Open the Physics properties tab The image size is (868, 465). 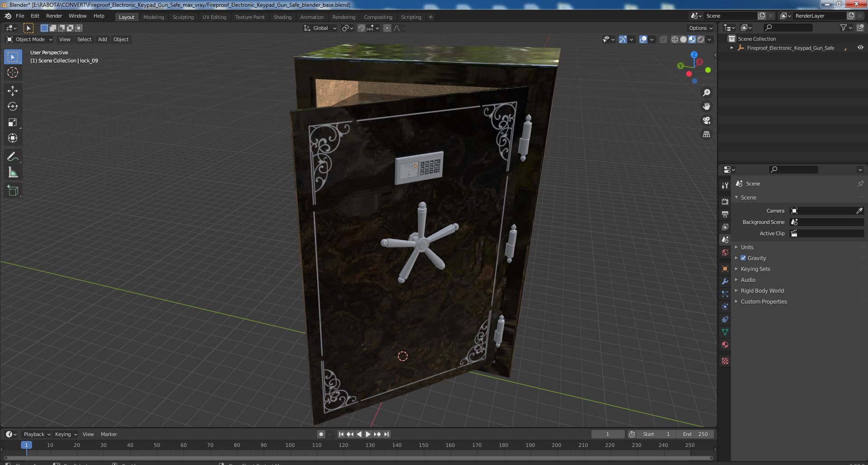(x=725, y=307)
